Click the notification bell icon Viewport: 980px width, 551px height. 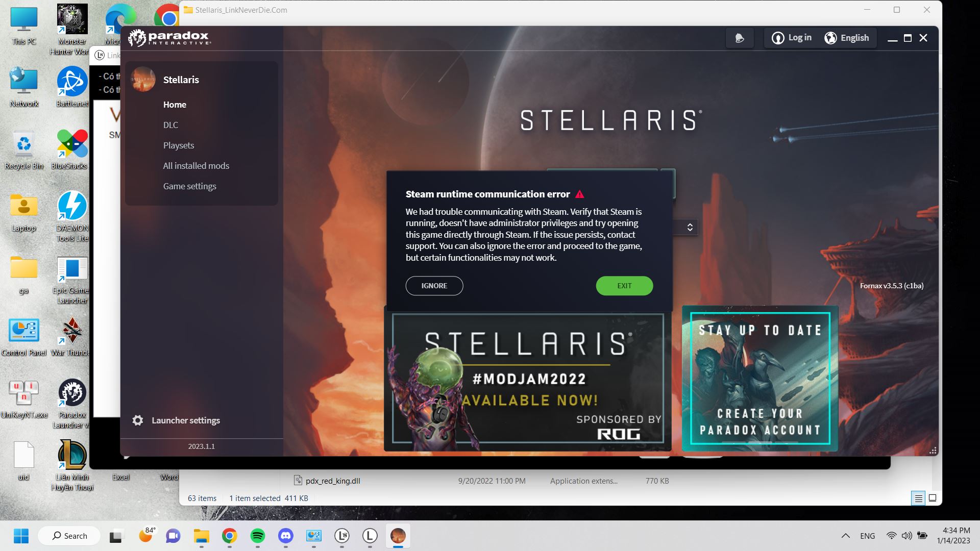click(739, 38)
